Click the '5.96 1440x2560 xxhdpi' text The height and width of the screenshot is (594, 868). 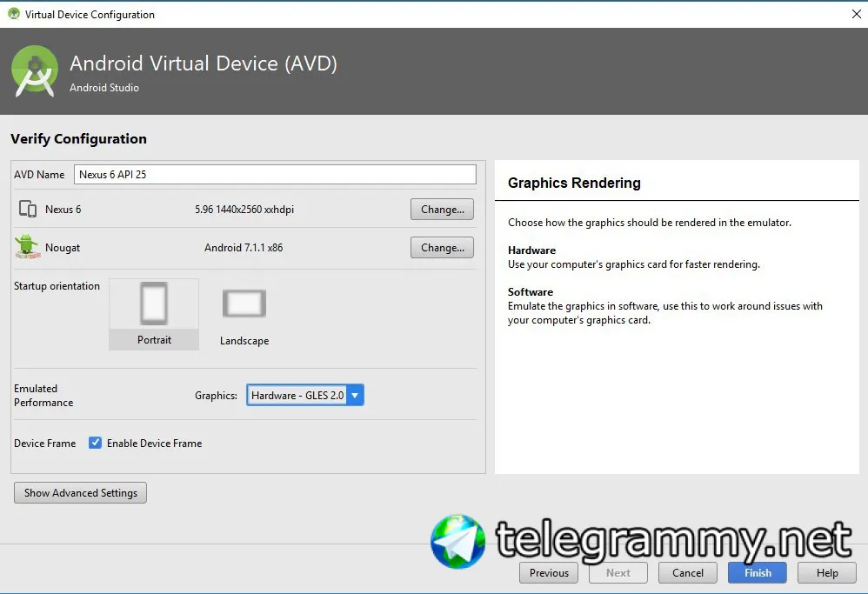(244, 210)
